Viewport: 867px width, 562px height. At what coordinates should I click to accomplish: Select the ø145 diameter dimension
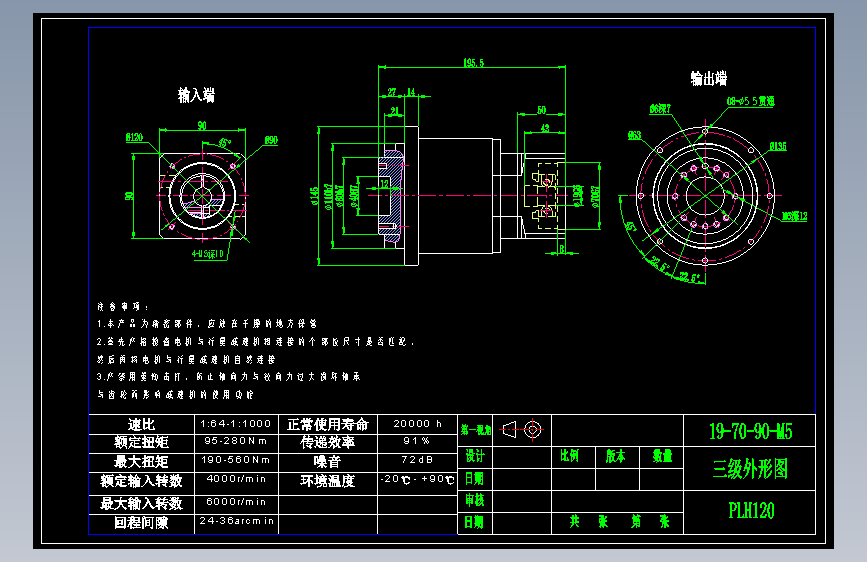[314, 196]
